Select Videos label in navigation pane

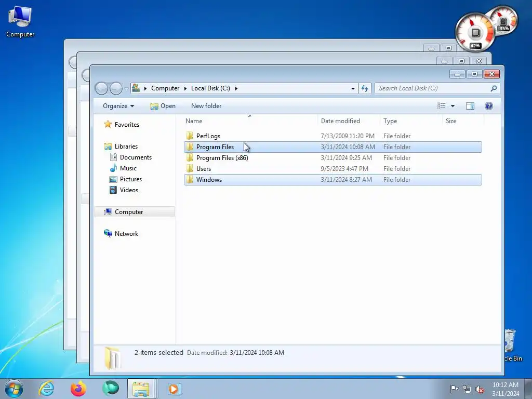tap(129, 190)
